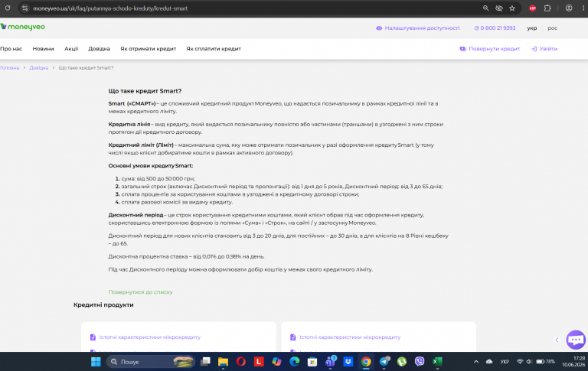
Task: Open Як сплатити кредит menu item
Action: [214, 49]
